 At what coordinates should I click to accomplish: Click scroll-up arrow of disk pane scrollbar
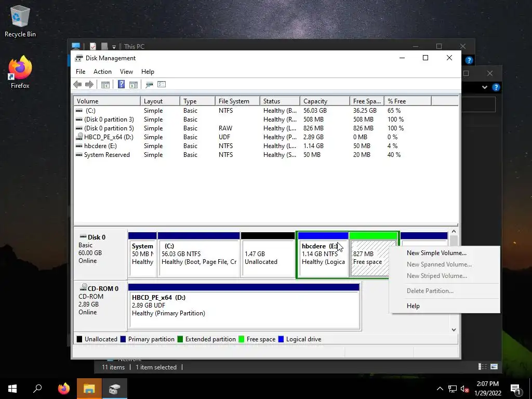pyautogui.click(x=454, y=231)
